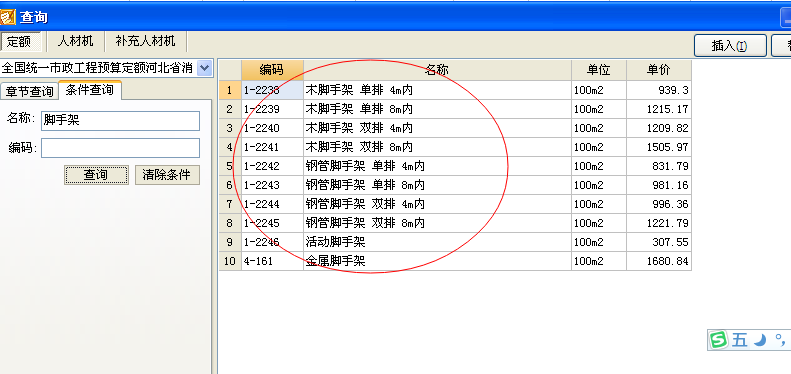This screenshot has width=791, height=374.
Task: Select code cell 1-2245
Action: pyautogui.click(x=272, y=223)
